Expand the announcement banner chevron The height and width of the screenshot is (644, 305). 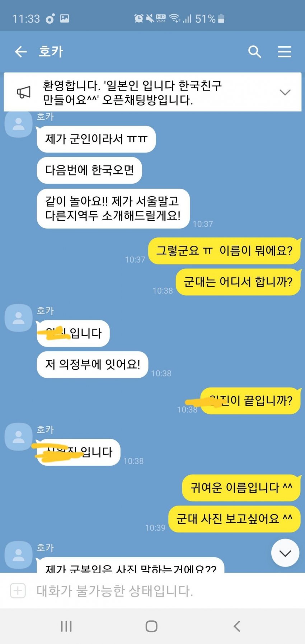coord(285,92)
